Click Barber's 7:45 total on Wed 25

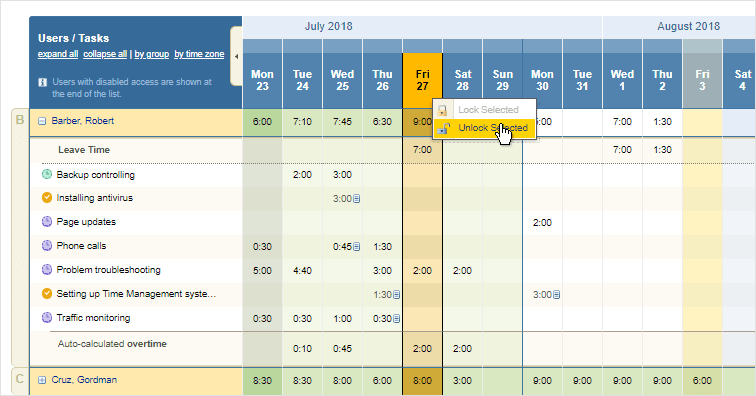click(342, 122)
